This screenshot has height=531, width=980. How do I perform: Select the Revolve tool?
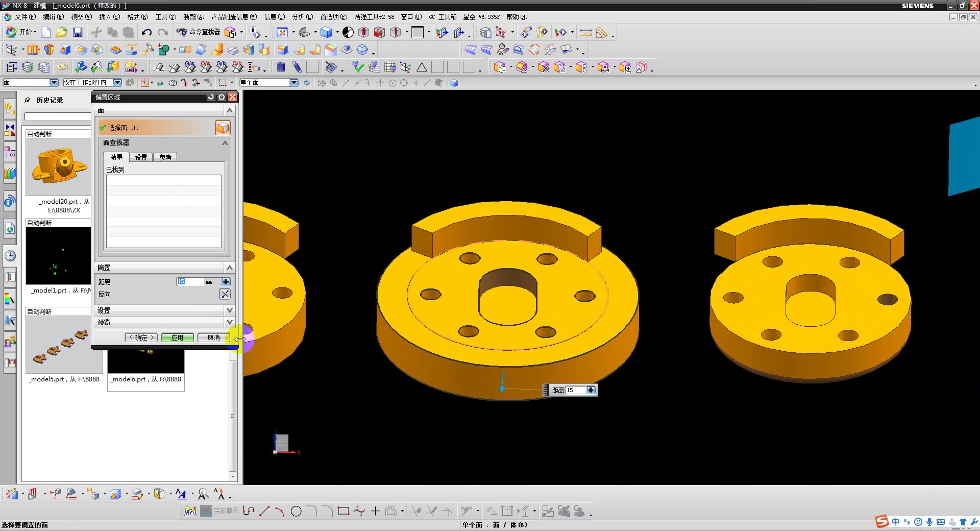coord(49,50)
